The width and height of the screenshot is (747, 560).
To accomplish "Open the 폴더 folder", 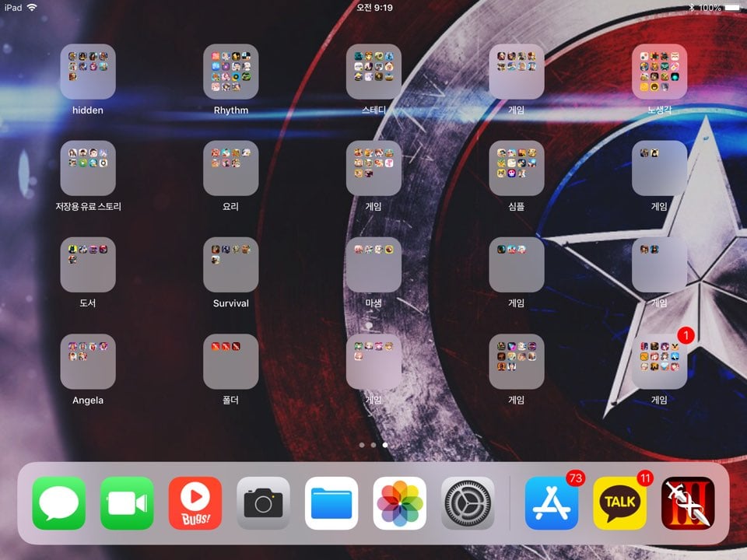I will pyautogui.click(x=230, y=362).
